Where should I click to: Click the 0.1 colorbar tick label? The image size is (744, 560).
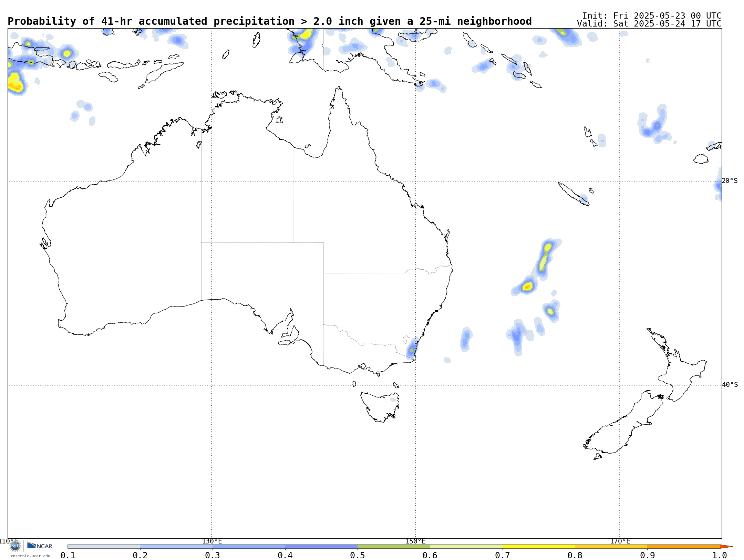coord(68,555)
